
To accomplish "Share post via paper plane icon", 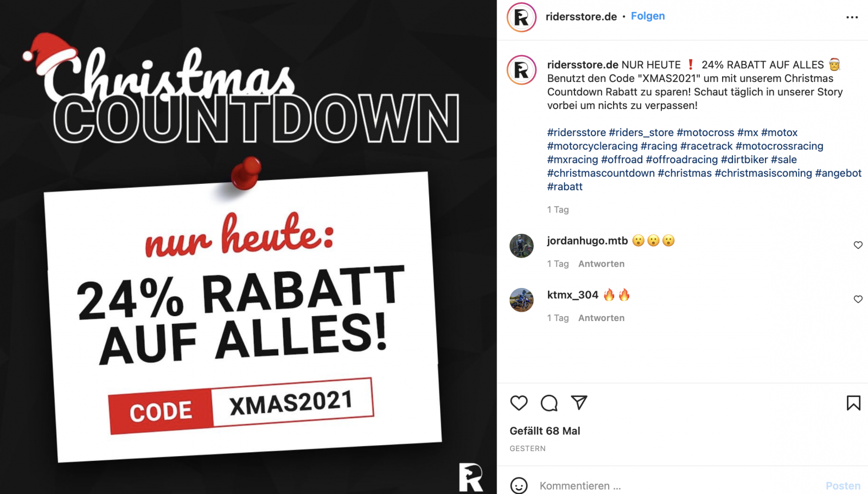I will tap(579, 402).
